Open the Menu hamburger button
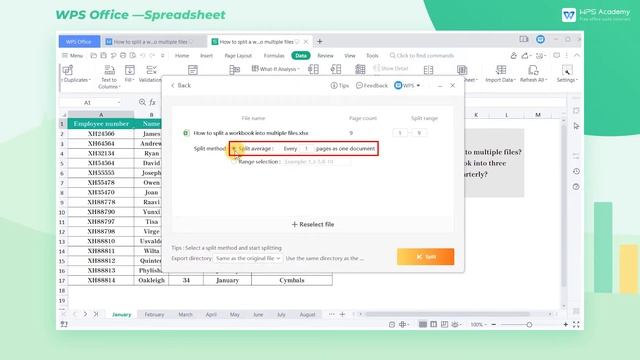The width and height of the screenshot is (640, 360). (x=72, y=56)
